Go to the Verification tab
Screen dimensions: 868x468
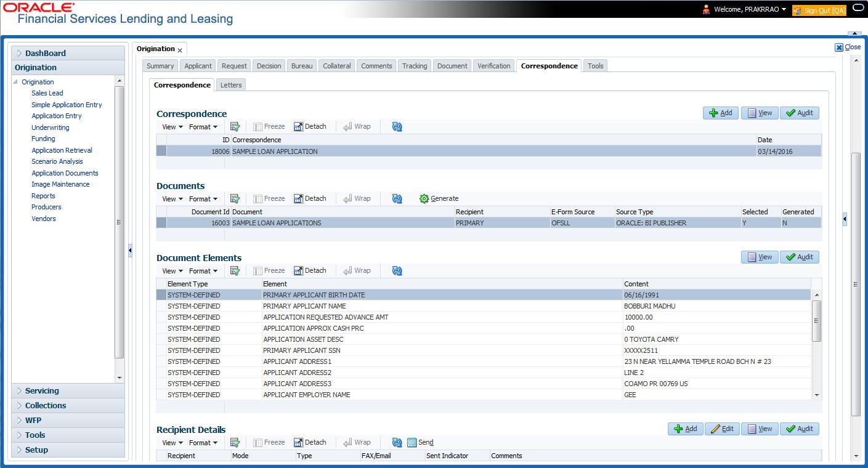[x=494, y=66]
